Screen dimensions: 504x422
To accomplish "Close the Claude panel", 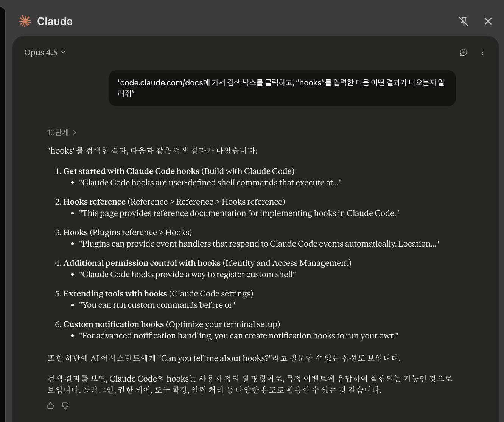I will tap(488, 22).
